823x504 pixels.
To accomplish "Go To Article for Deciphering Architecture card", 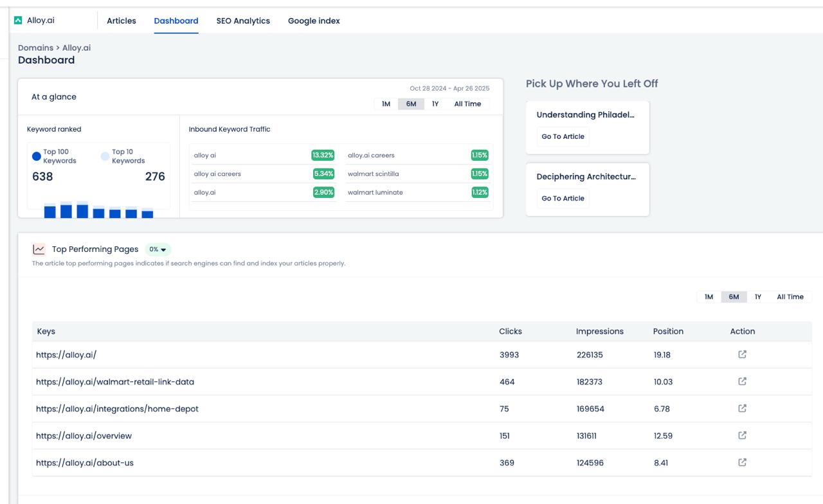I will (x=563, y=198).
